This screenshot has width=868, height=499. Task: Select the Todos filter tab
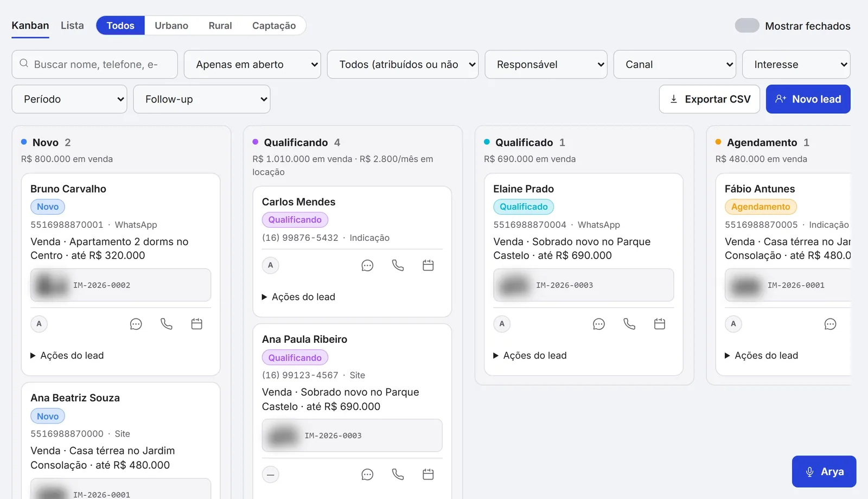(120, 25)
